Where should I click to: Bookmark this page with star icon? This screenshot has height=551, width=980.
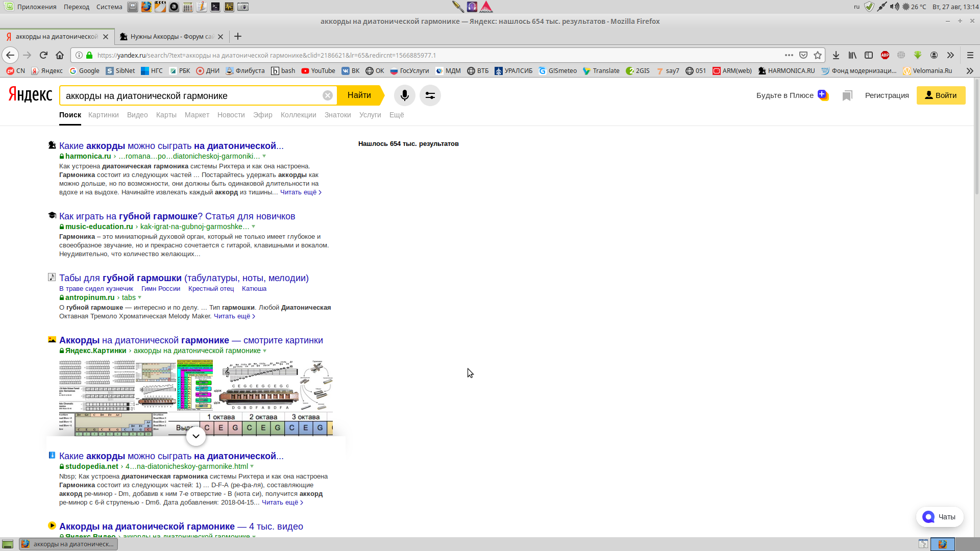tap(818, 55)
